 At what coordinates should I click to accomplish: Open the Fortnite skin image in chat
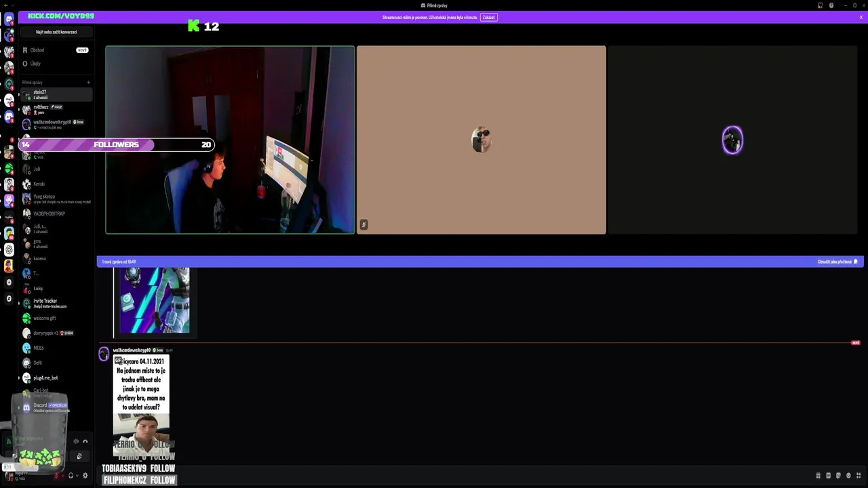click(x=155, y=301)
